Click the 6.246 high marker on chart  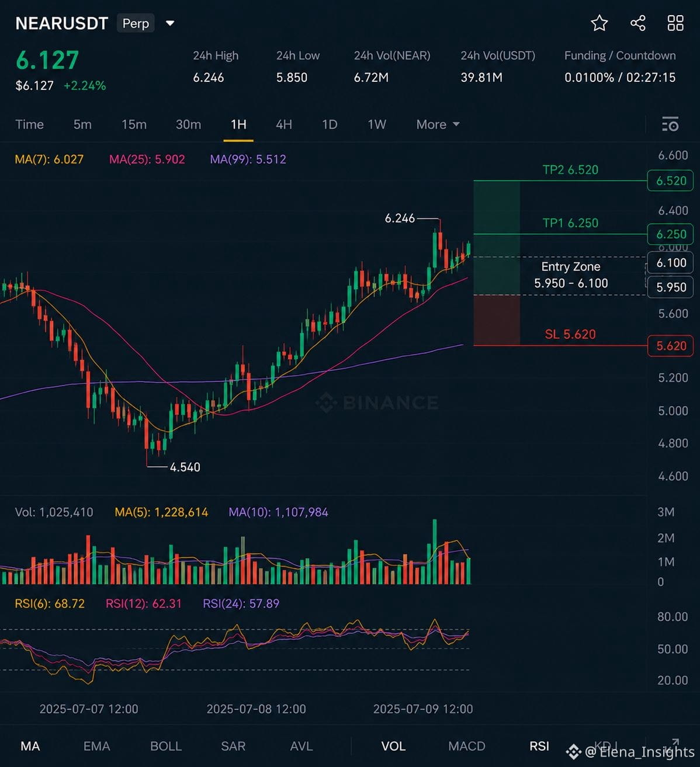(400, 218)
